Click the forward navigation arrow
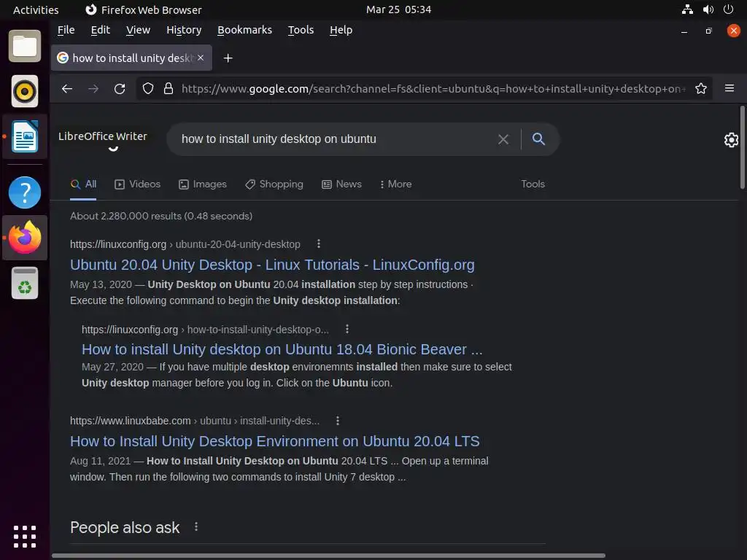Viewport: 747px width, 560px height. 93,88
